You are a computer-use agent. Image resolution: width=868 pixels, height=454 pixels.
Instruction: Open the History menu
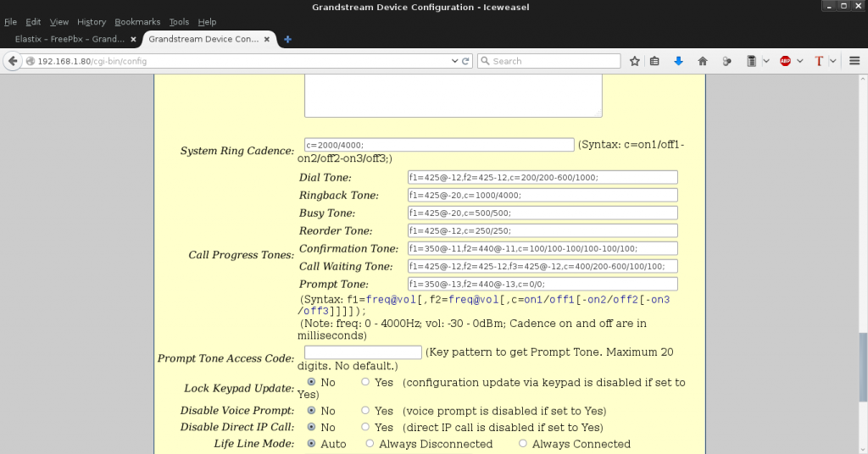(x=92, y=22)
